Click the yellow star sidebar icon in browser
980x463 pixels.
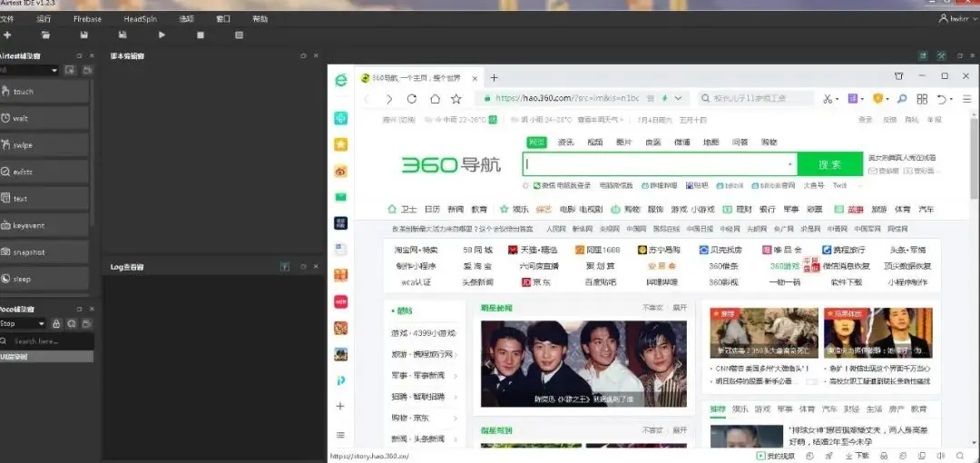click(340, 144)
